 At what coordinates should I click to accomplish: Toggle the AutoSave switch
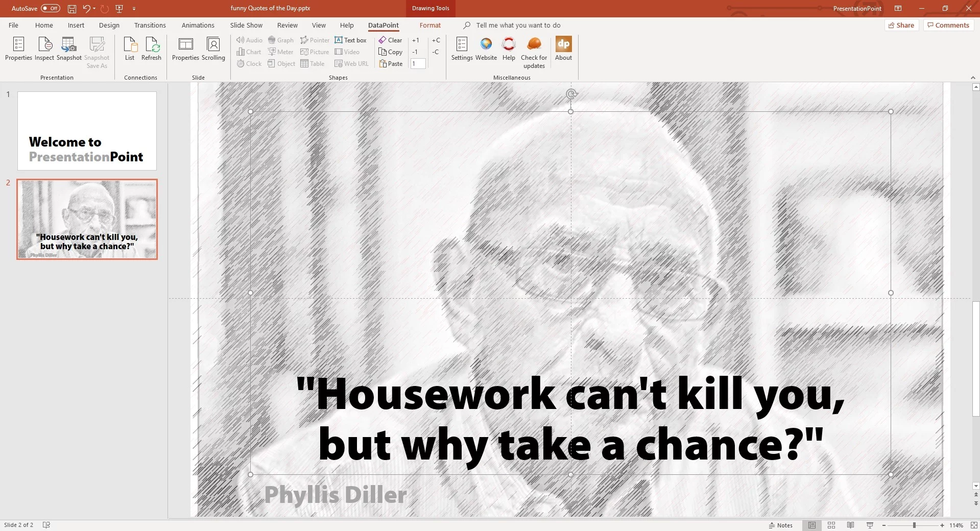pos(51,8)
